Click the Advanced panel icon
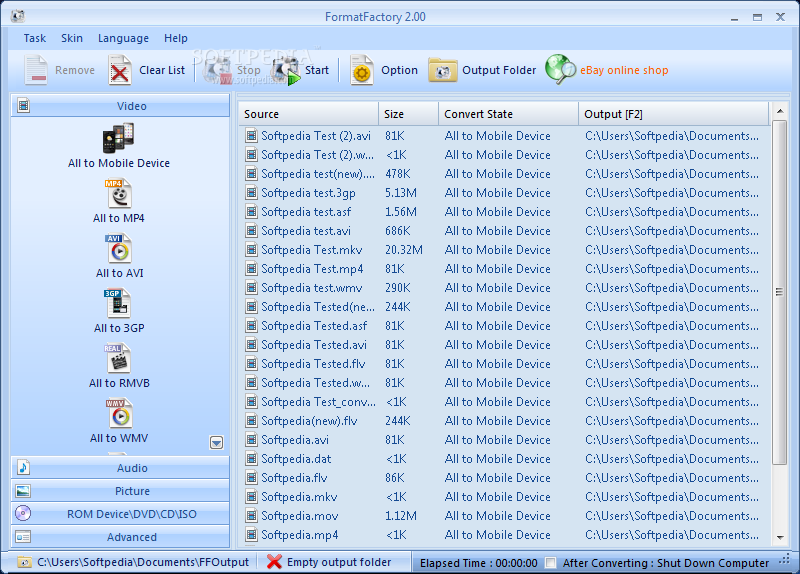Screen dimensions: 800x574 (x=23, y=537)
